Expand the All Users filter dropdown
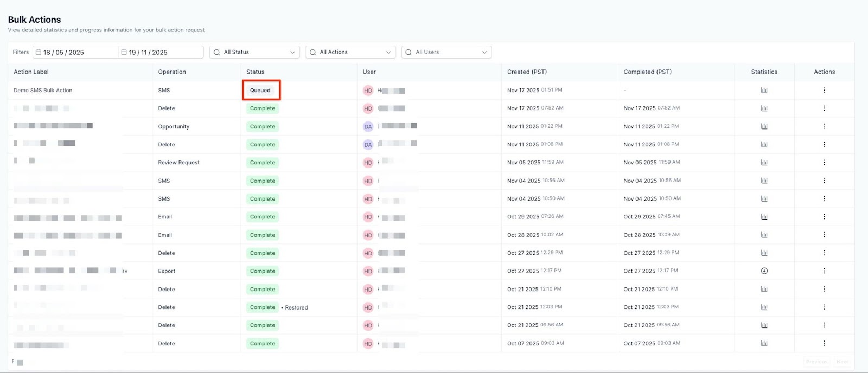Viewport: 868px width, 373px height. tap(446, 52)
